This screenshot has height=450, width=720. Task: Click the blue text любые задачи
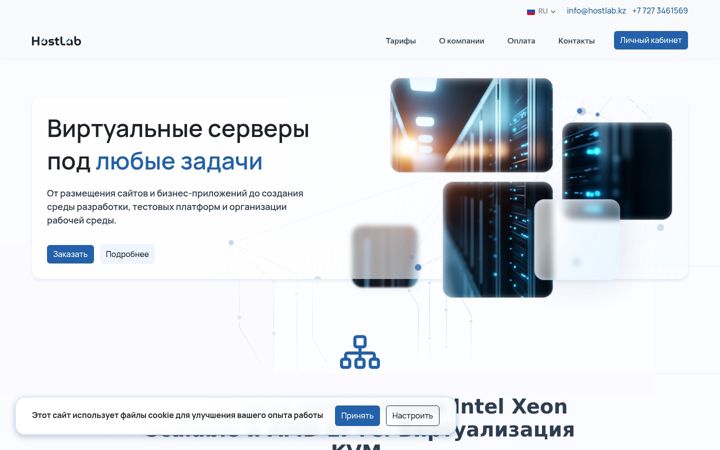click(179, 162)
